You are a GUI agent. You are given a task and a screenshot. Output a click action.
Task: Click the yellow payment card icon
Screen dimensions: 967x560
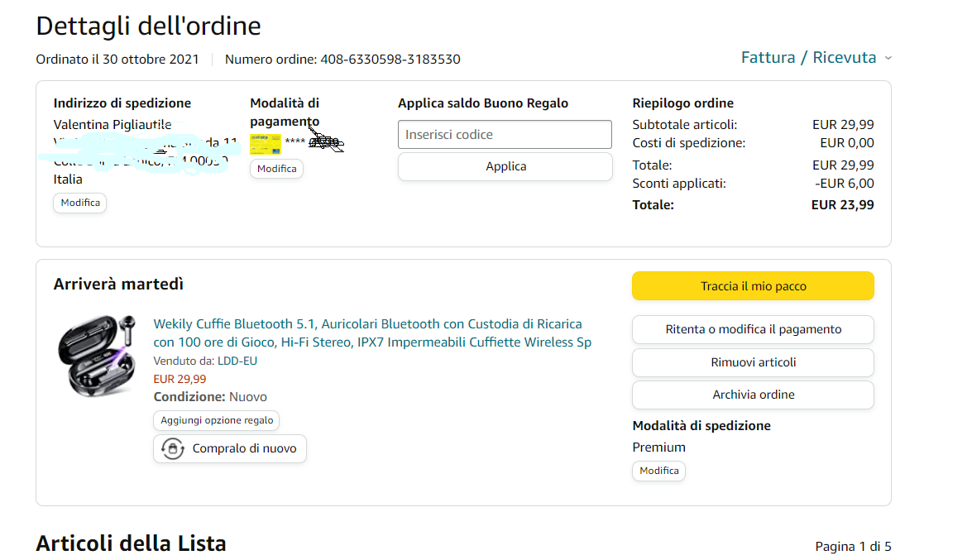click(x=266, y=144)
